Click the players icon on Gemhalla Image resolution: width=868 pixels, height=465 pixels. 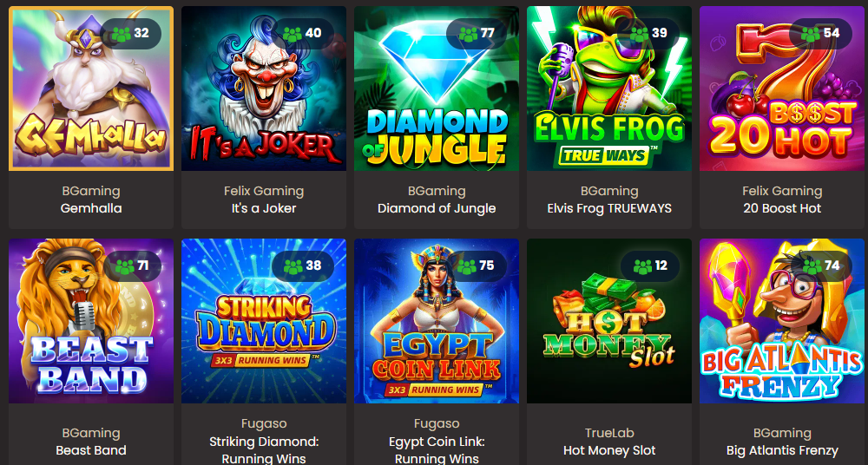click(x=122, y=35)
